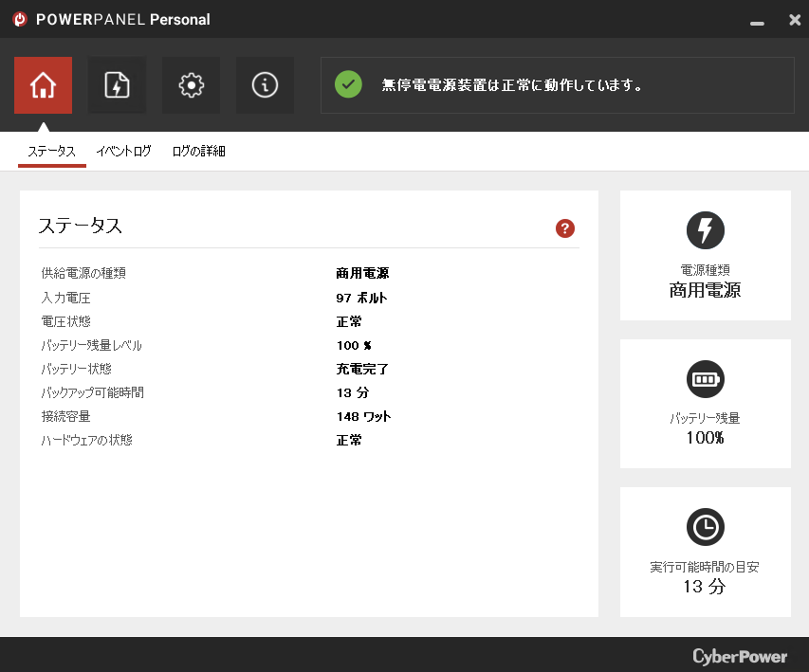
Task: Switch to the イベントログ tab
Action: click(123, 152)
